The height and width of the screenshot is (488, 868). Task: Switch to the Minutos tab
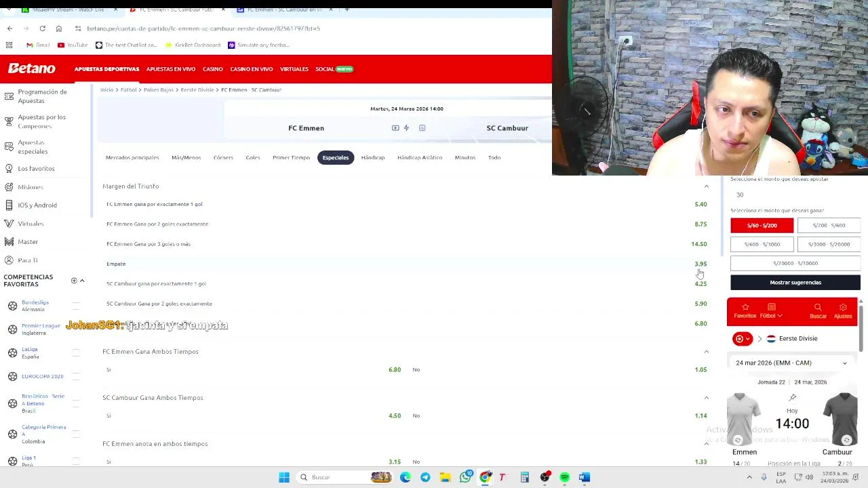tap(465, 157)
